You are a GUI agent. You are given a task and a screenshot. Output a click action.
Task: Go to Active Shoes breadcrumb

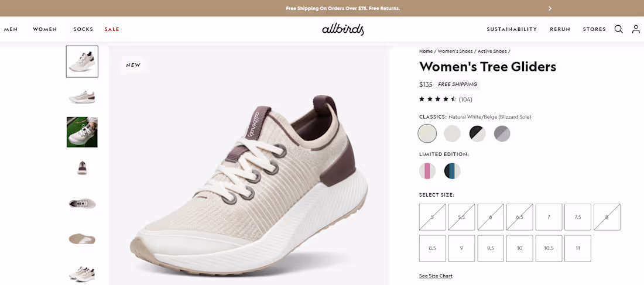click(x=492, y=51)
